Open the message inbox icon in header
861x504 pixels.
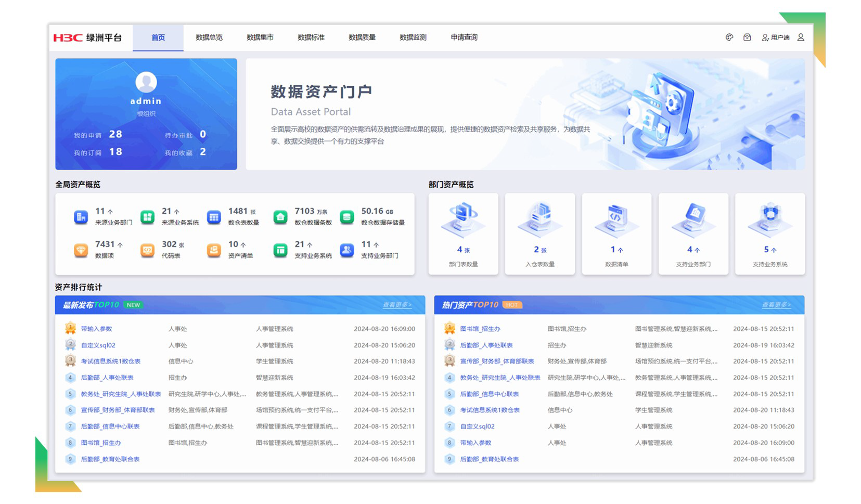(747, 37)
